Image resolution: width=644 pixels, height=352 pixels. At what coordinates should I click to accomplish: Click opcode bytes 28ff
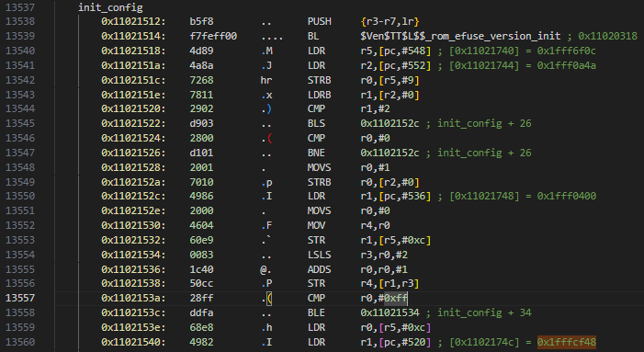(201, 298)
